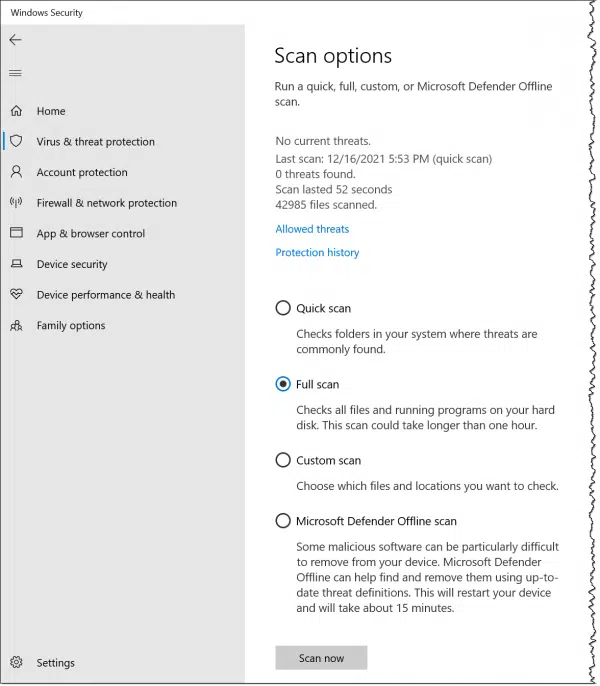
Task: Select the Custom scan radio button
Action: pyautogui.click(x=283, y=460)
